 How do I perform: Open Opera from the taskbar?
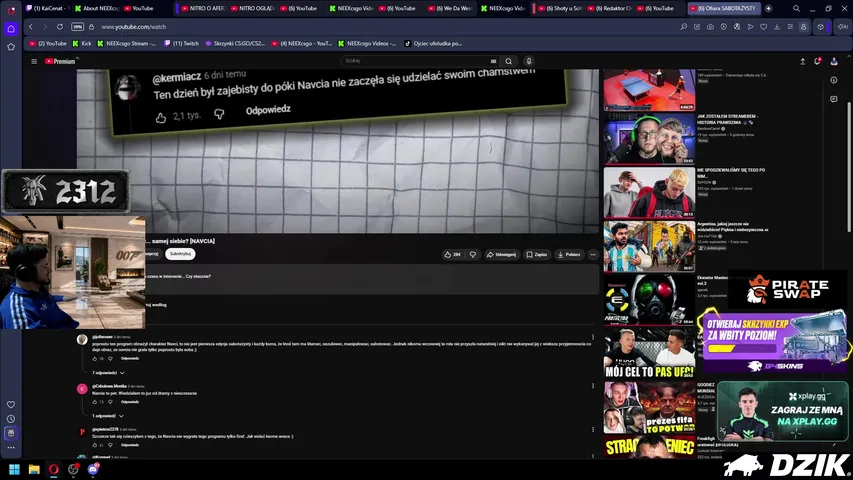(x=53, y=469)
